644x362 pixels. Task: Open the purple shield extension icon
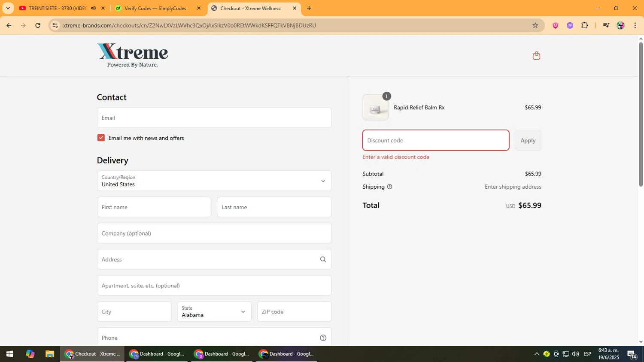555,25
